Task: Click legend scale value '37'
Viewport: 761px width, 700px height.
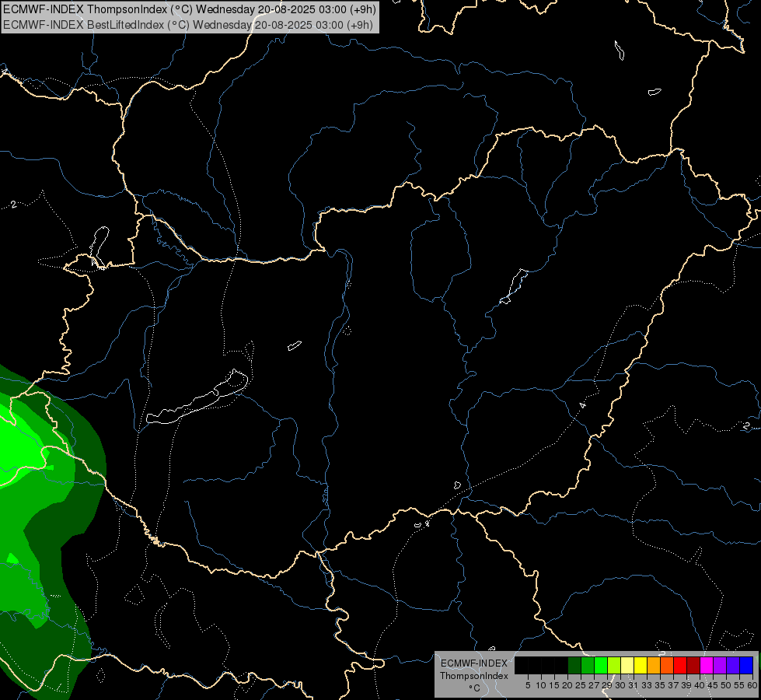Action: (x=673, y=685)
